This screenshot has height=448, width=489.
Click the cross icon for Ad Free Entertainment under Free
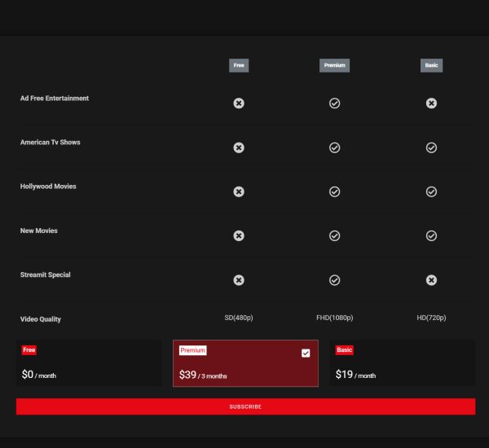click(x=239, y=103)
